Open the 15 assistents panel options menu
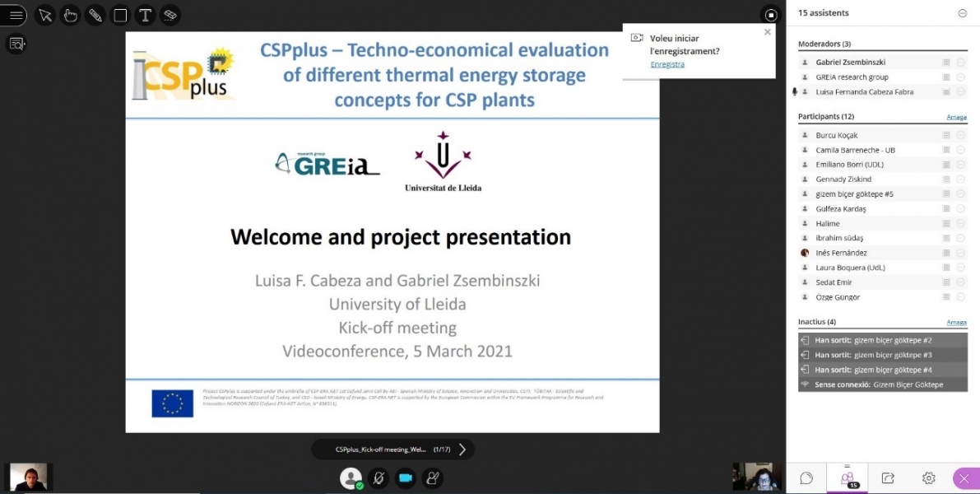980x494 pixels. tap(962, 13)
